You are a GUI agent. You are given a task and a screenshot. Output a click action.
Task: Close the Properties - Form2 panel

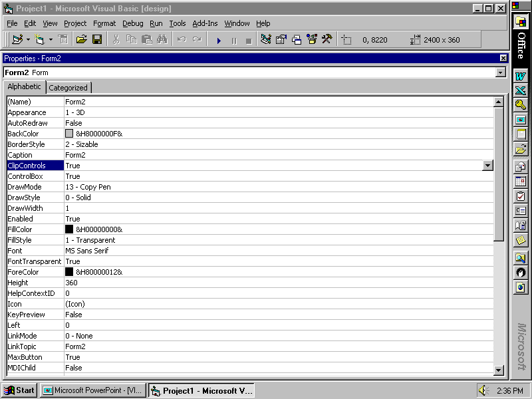point(503,59)
